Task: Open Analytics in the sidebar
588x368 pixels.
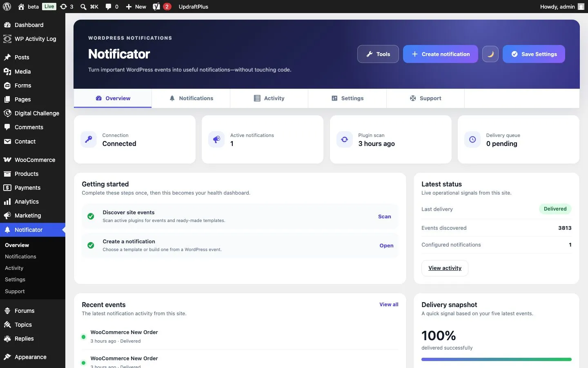Action: pos(33,202)
